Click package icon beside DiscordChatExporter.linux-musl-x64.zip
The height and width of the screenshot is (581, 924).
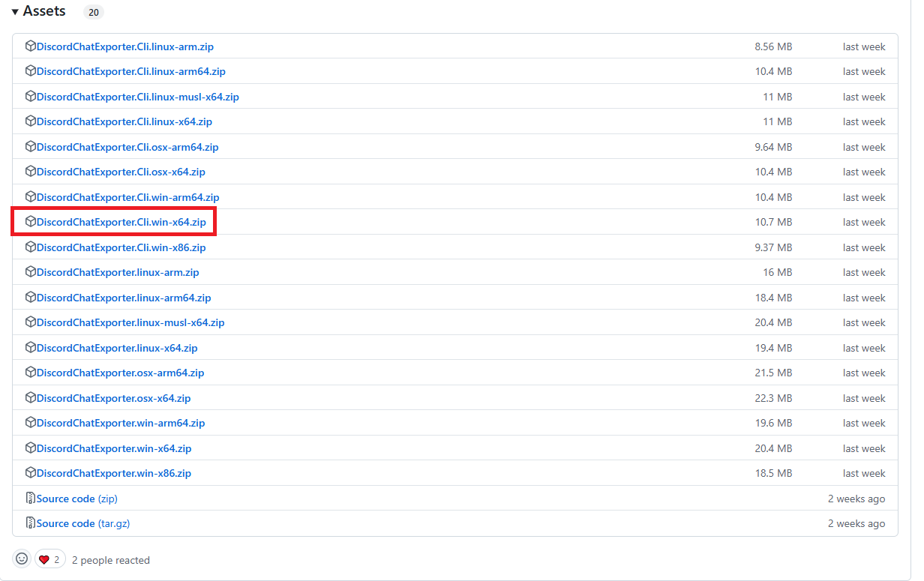pos(31,322)
